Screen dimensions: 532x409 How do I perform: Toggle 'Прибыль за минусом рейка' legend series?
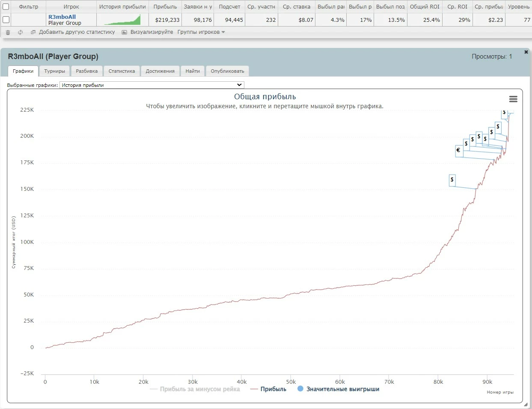click(199, 389)
